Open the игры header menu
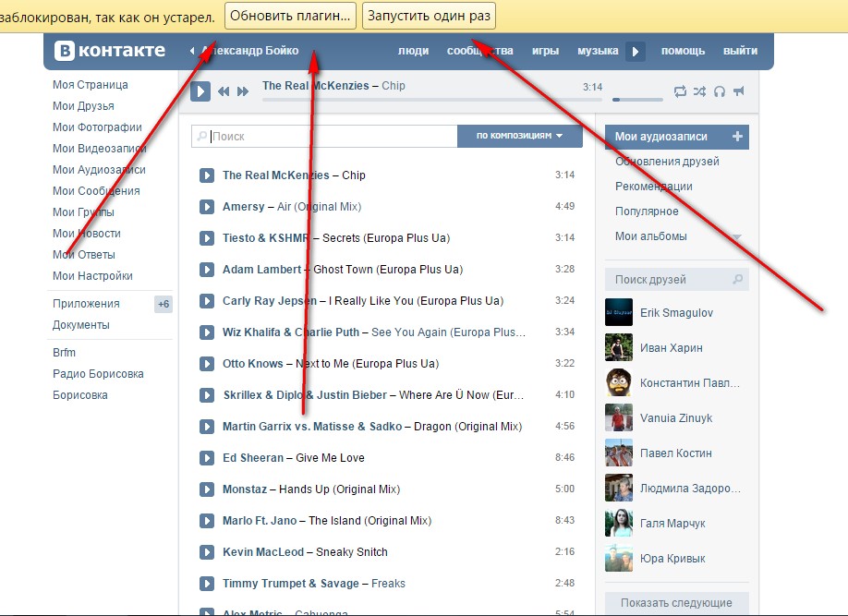848x616 pixels. pyautogui.click(x=545, y=51)
